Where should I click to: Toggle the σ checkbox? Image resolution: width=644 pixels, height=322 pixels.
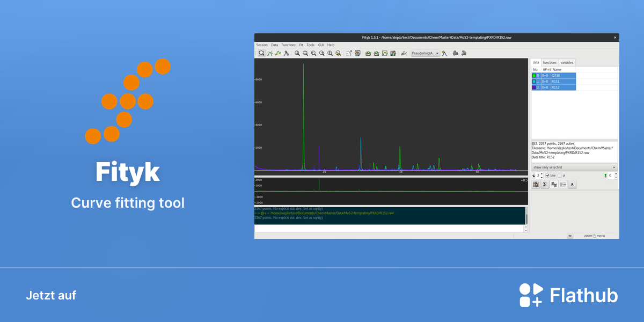[x=559, y=175]
